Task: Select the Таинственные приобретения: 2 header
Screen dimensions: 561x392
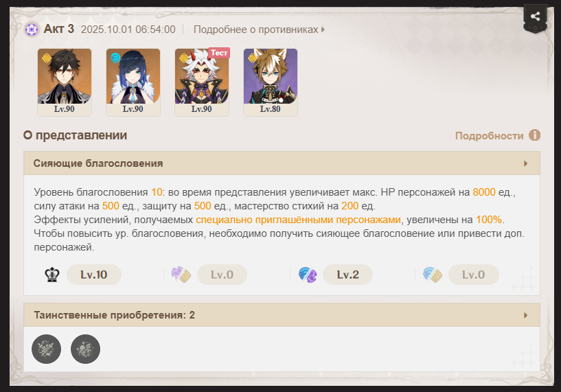Action: [282, 315]
